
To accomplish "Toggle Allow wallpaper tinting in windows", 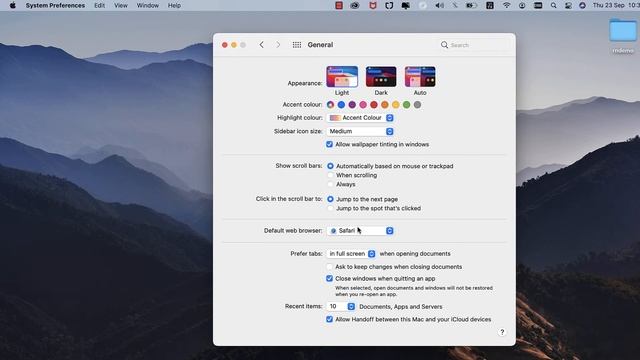I will click(x=329, y=144).
